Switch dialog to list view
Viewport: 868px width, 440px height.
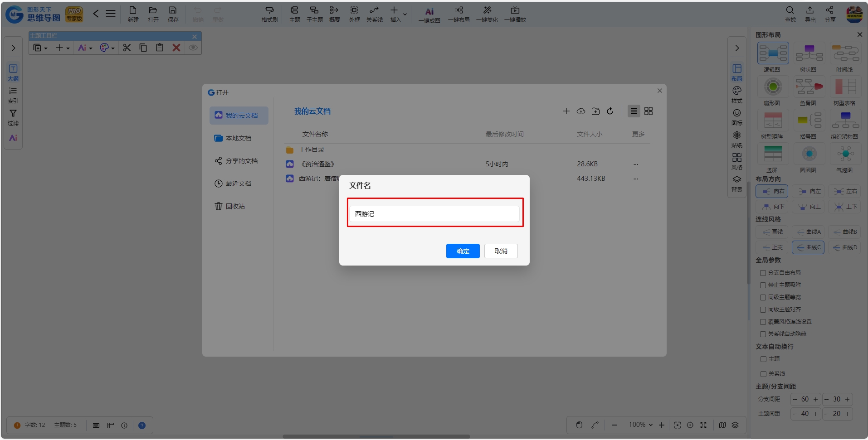click(x=634, y=111)
